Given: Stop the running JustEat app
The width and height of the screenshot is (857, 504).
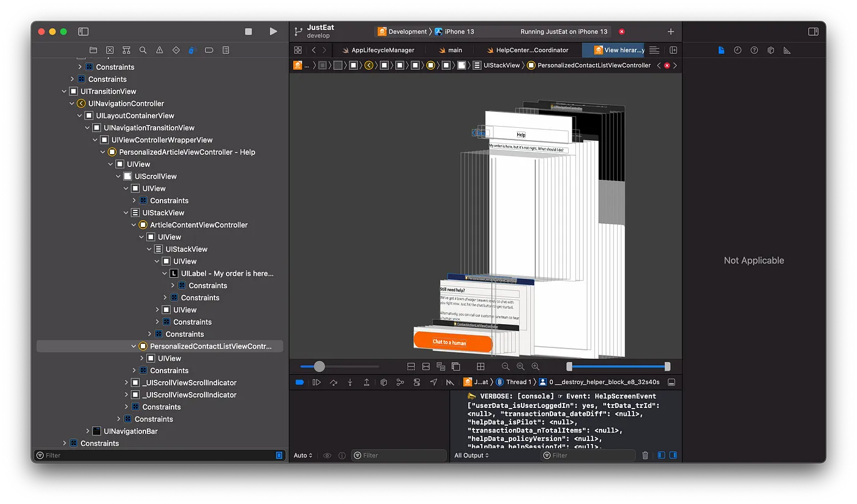Looking at the screenshot, I should pos(249,31).
